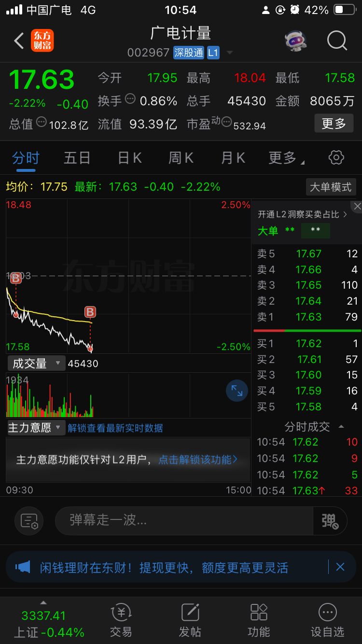Tap the cellular signal bars icon

[x=14, y=10]
